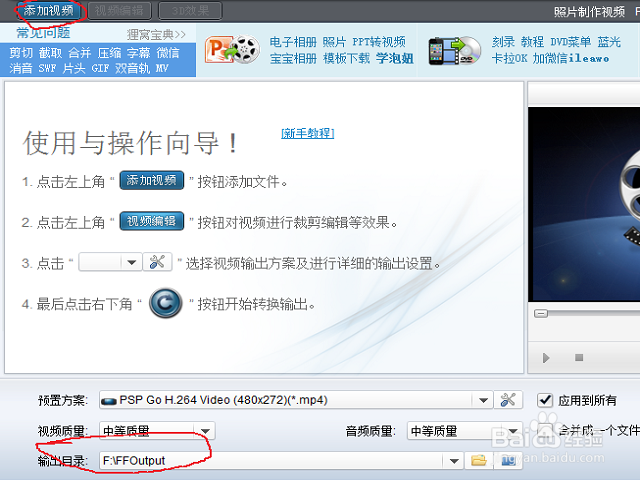
Task: Open the 视频质量 中等质量 dropdown
Action: (x=158, y=431)
